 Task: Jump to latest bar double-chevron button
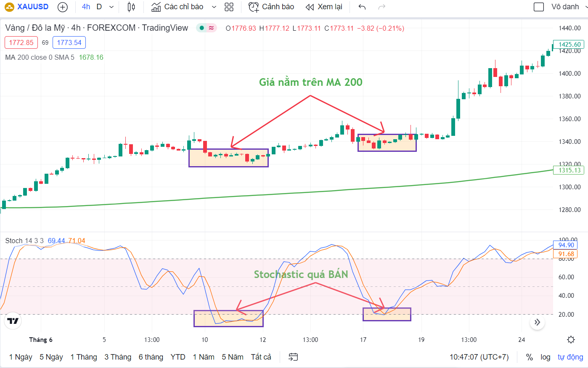click(537, 323)
